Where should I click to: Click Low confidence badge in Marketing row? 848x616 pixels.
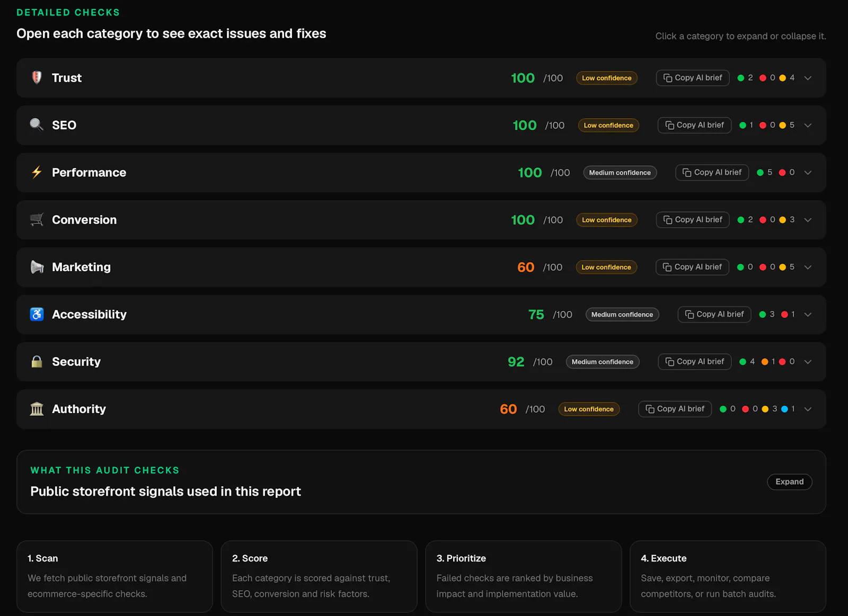point(606,267)
